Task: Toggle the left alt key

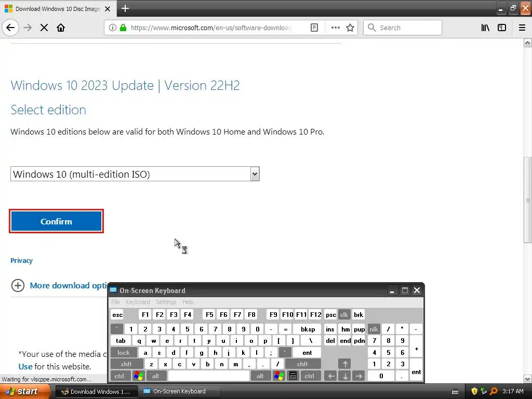Action: click(156, 376)
